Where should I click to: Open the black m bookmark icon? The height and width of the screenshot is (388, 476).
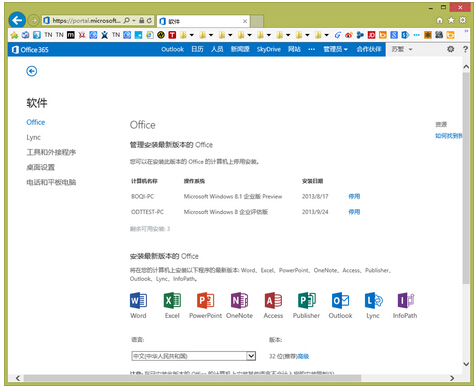pyautogui.click(x=71, y=35)
